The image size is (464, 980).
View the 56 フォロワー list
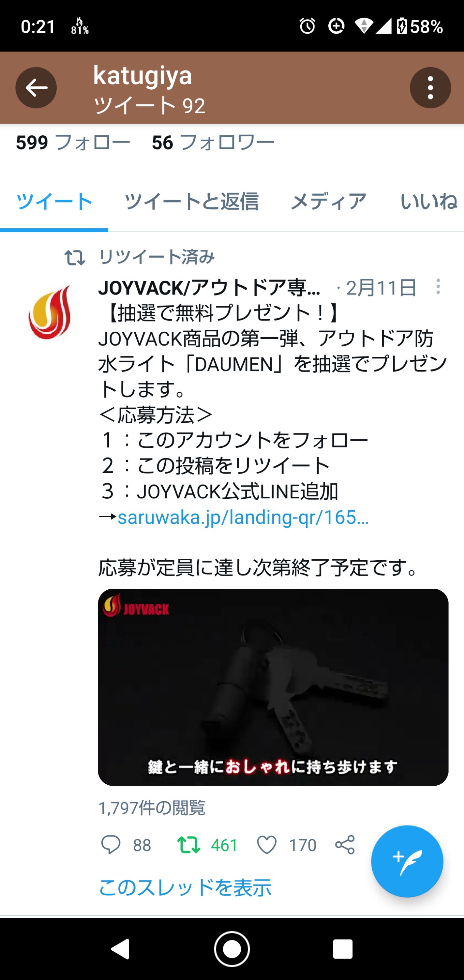213,143
